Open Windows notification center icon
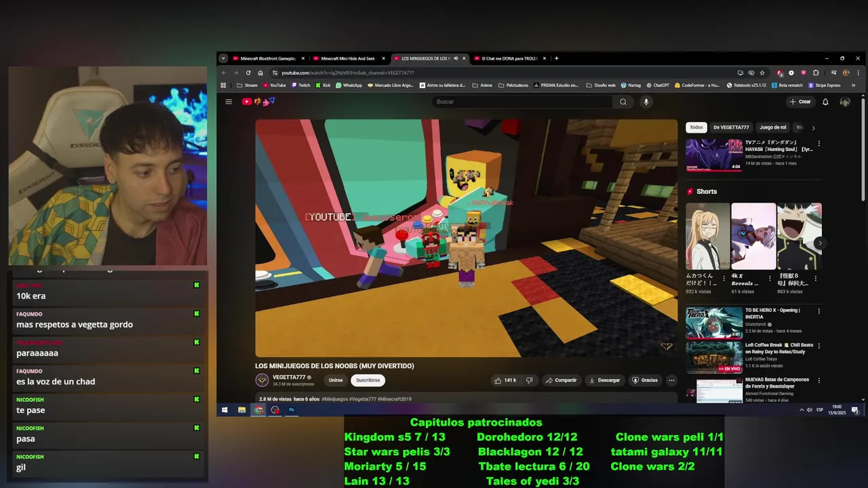This screenshot has width=868, height=488. [855, 410]
